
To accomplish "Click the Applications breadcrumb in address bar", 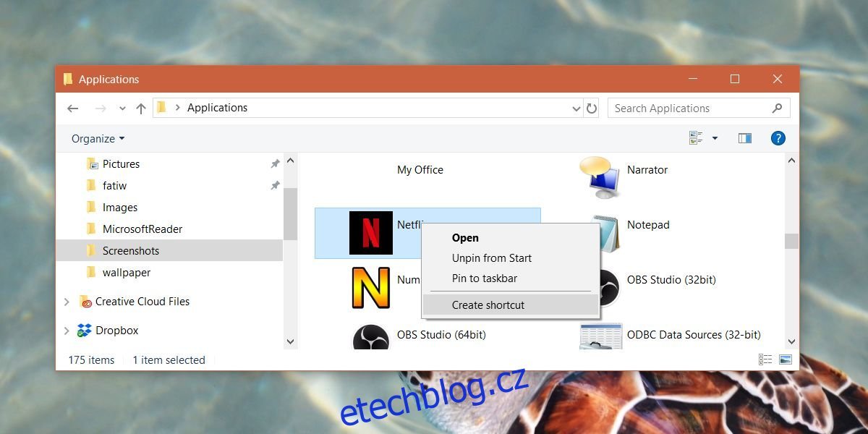I will 217,108.
